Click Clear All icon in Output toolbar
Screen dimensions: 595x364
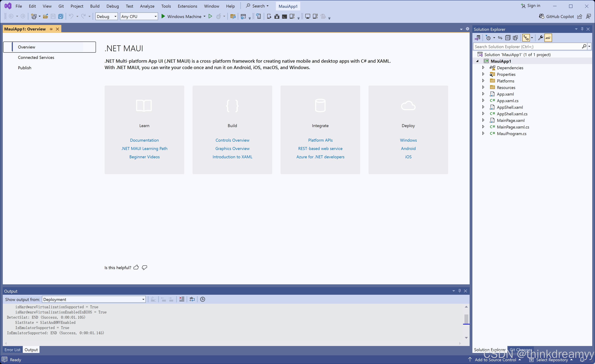click(x=182, y=299)
